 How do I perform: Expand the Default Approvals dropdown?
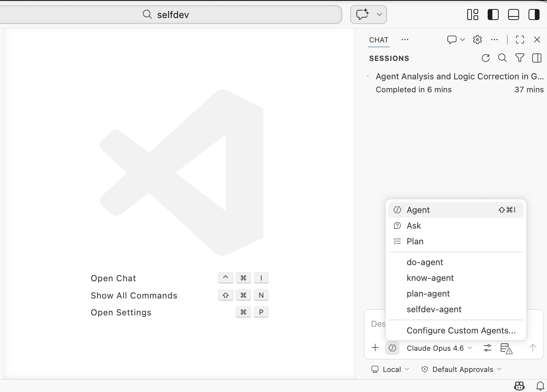[x=463, y=369]
